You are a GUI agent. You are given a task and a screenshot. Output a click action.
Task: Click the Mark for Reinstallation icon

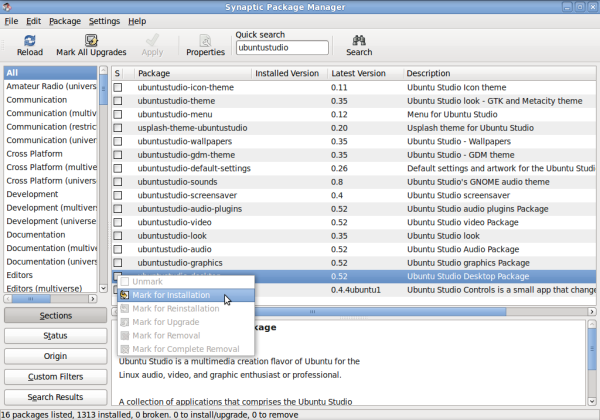click(124, 308)
